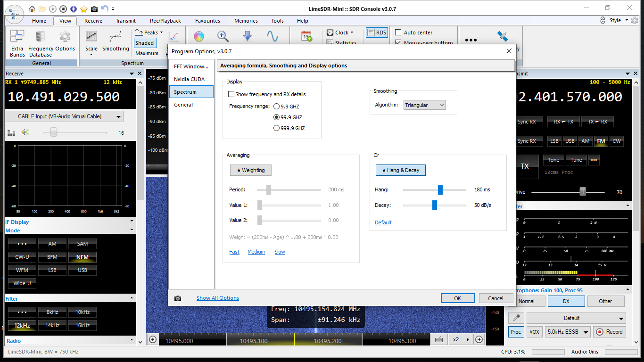The width and height of the screenshot is (644, 362).
Task: Select the NFM mode button
Action: pyautogui.click(x=83, y=257)
